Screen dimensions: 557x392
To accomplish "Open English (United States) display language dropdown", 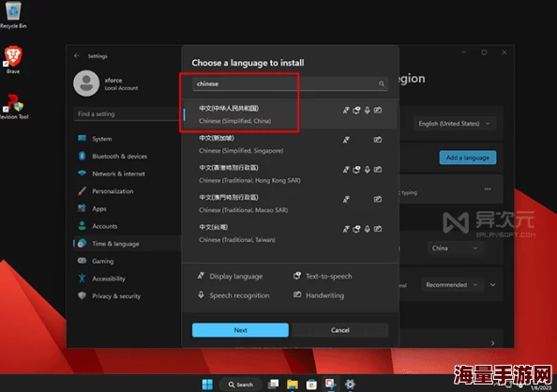I will click(x=455, y=124).
